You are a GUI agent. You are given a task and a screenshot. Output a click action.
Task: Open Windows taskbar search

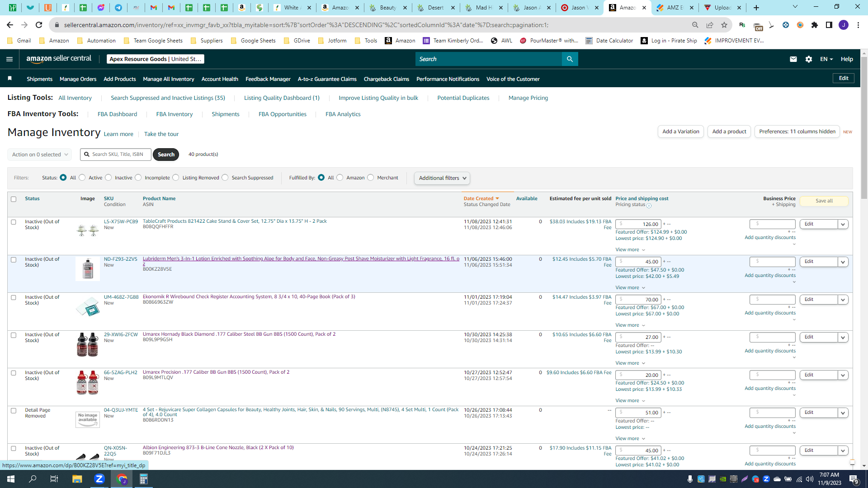[33, 479]
